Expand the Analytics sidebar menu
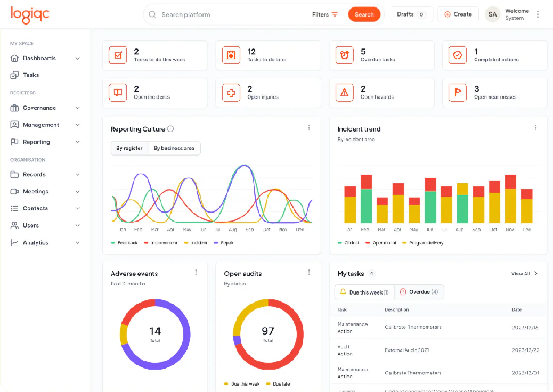Screen dimensions: 553x392 (x=45, y=242)
